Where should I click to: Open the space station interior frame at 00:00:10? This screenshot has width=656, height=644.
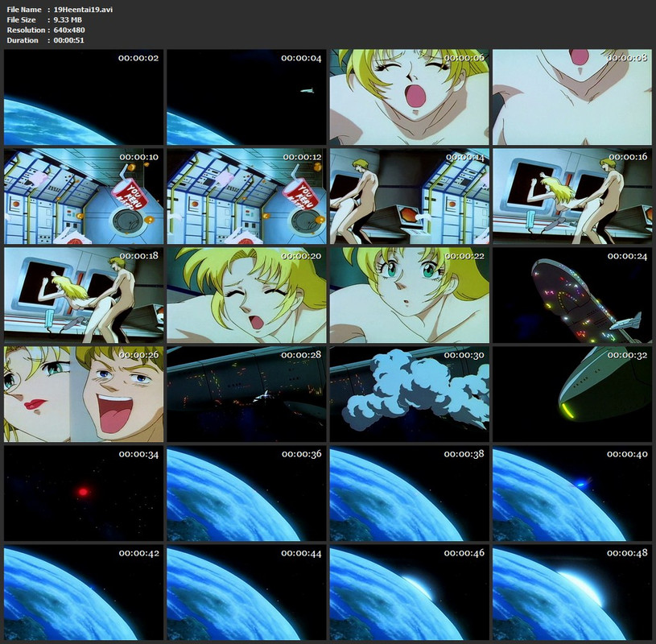[84, 196]
